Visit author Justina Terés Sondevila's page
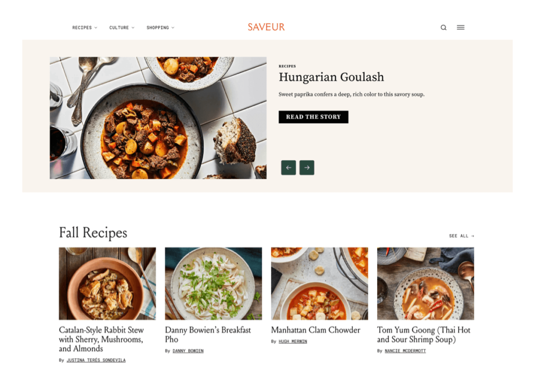 [x=96, y=360]
